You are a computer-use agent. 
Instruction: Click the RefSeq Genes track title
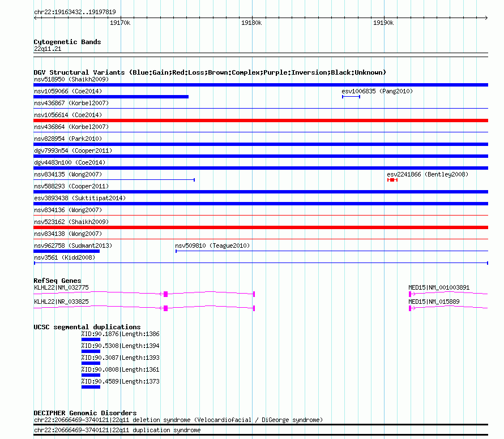(57, 281)
